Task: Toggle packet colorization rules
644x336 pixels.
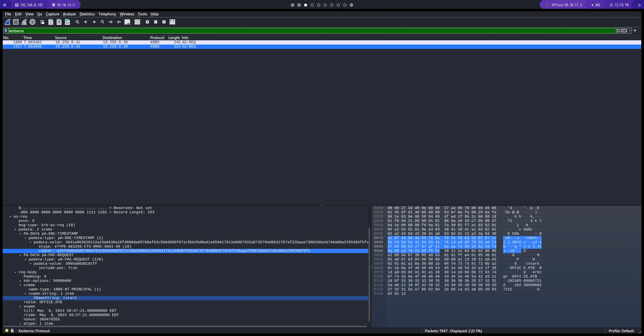Action: 137,22
